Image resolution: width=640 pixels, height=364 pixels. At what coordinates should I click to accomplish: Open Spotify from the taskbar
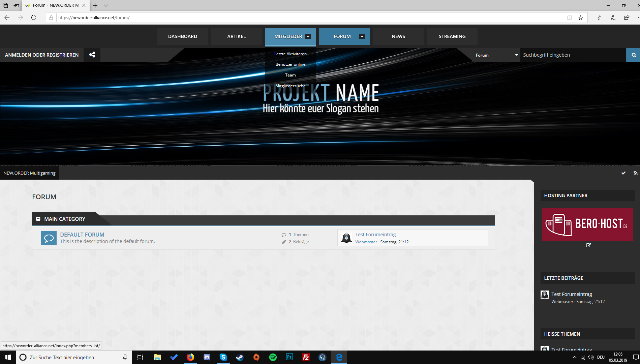[273, 357]
